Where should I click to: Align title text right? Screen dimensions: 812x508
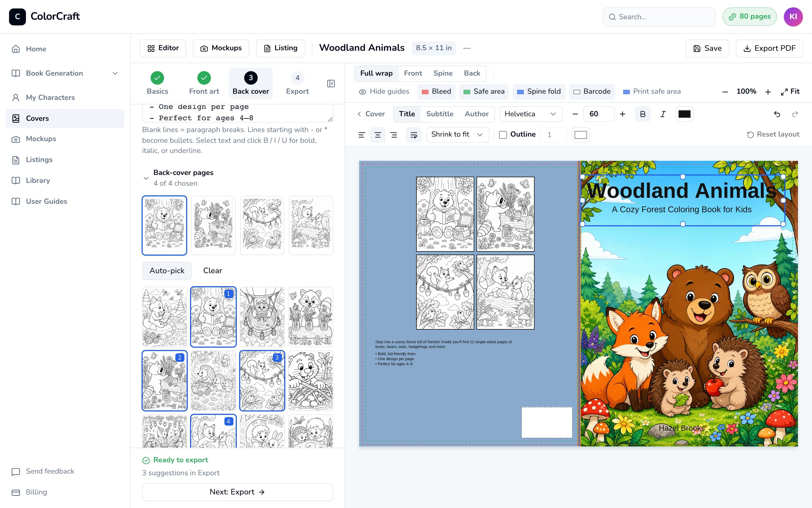(394, 135)
